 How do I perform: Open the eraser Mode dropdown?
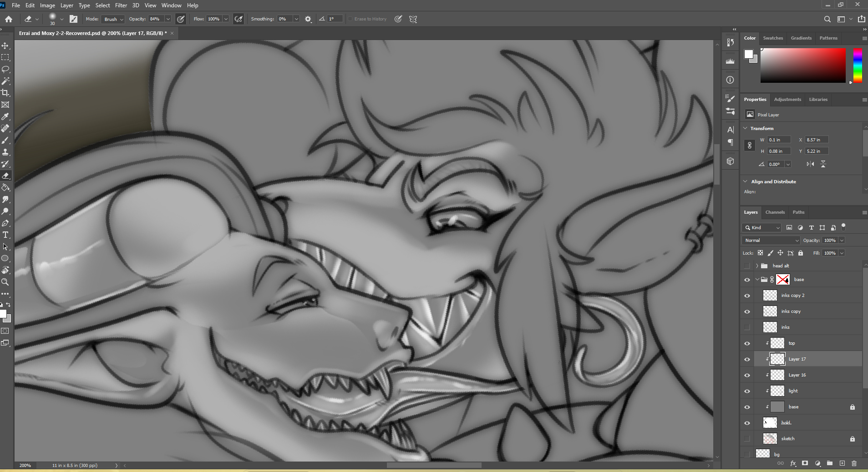pos(113,19)
